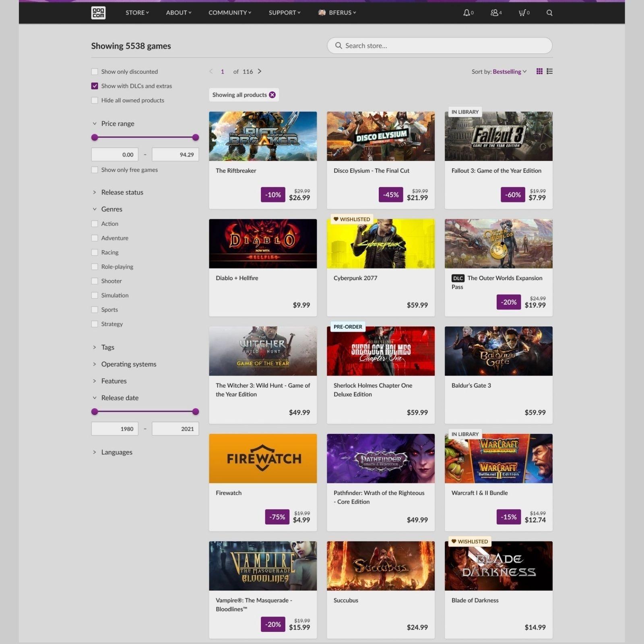The height and width of the screenshot is (644, 644).
Task: Open the shopping cart icon
Action: tap(522, 12)
